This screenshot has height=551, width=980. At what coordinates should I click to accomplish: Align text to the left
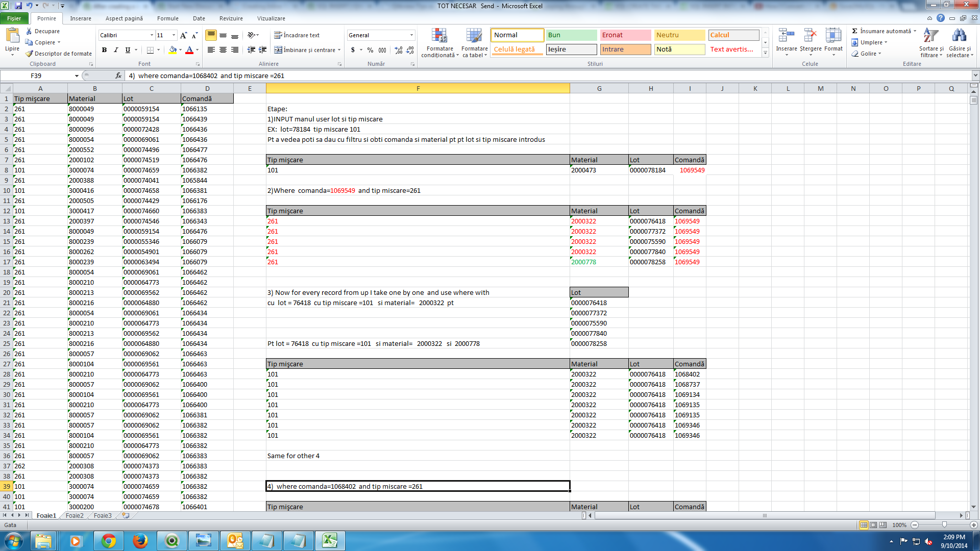click(x=211, y=50)
